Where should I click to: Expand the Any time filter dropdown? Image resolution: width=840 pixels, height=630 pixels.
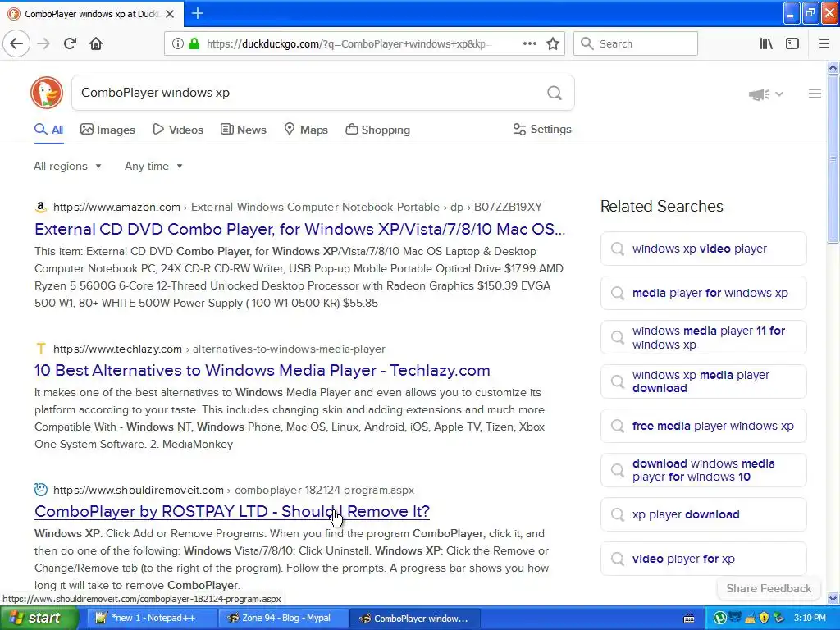(153, 166)
